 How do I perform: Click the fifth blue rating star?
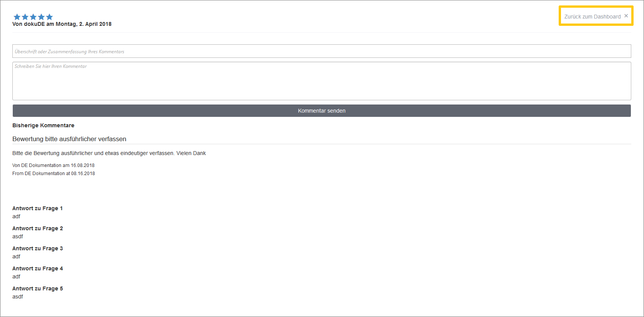(x=49, y=17)
